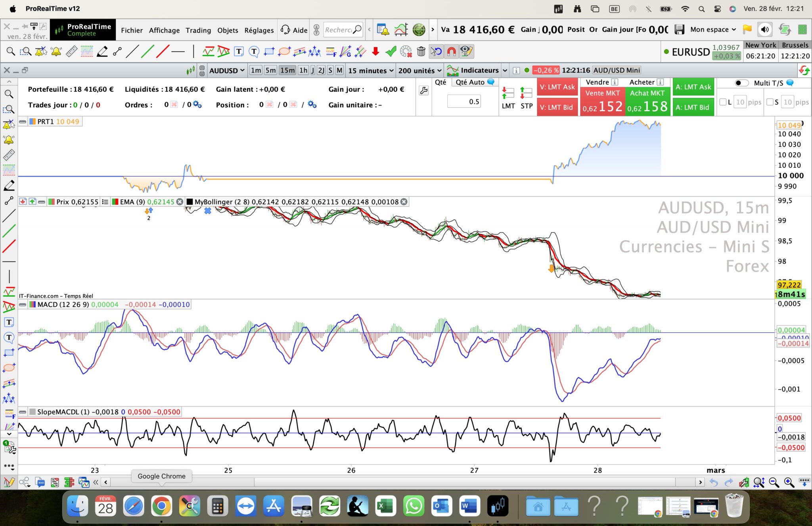Open the Affichage menu
This screenshot has height=526, width=812.
coord(164,30)
